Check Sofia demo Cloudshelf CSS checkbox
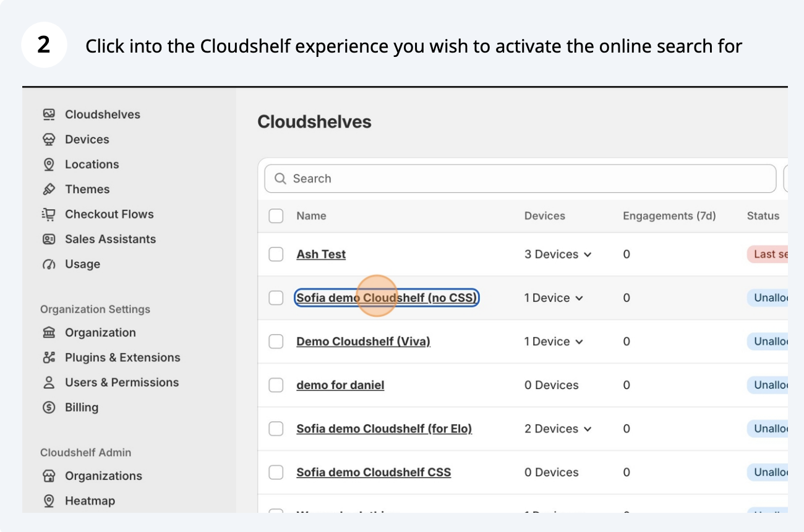 tap(276, 472)
